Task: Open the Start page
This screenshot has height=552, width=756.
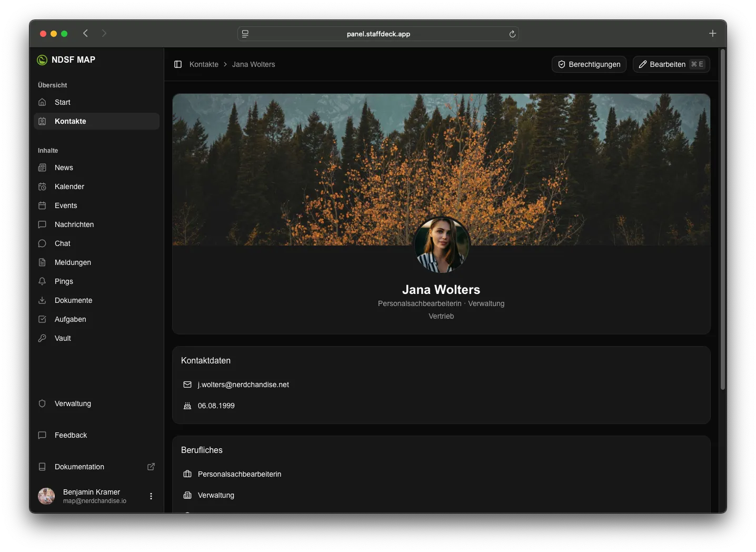Action: [97, 102]
